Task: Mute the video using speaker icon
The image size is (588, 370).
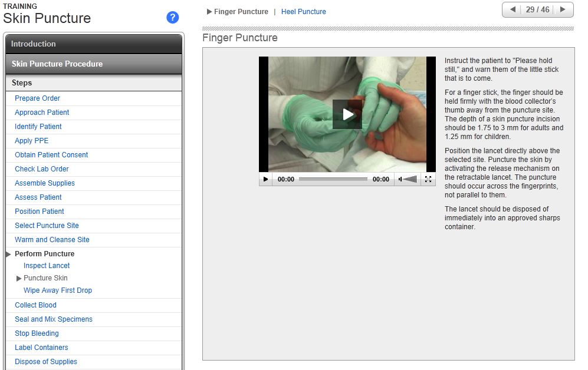Action: [x=401, y=179]
